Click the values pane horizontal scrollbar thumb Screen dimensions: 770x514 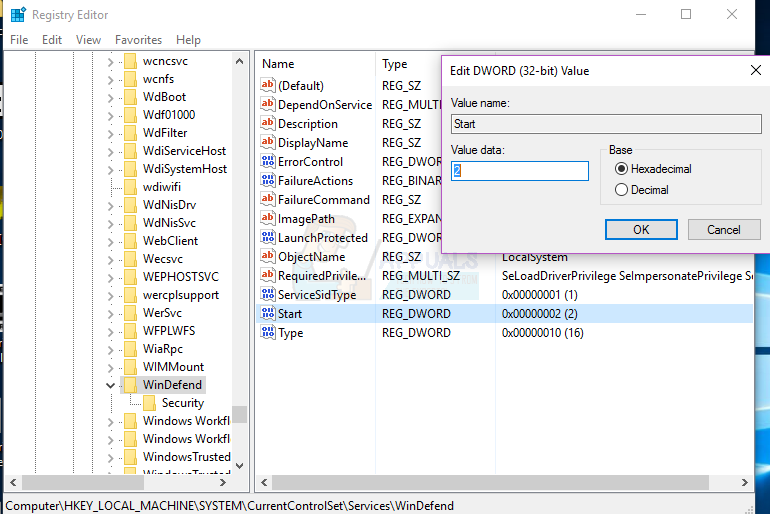pos(490,483)
